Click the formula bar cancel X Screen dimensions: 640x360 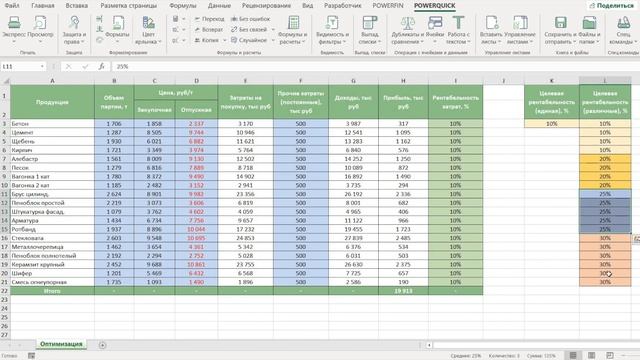pyautogui.click(x=68, y=66)
